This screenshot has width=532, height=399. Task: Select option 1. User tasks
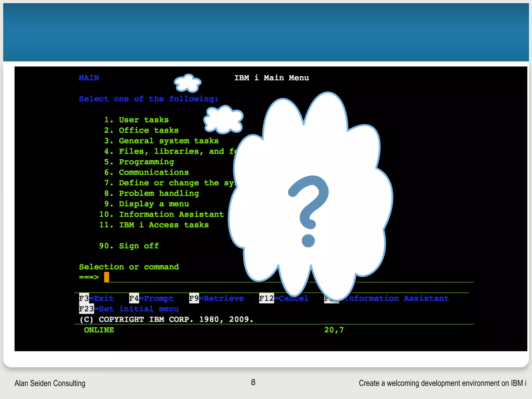click(x=136, y=120)
